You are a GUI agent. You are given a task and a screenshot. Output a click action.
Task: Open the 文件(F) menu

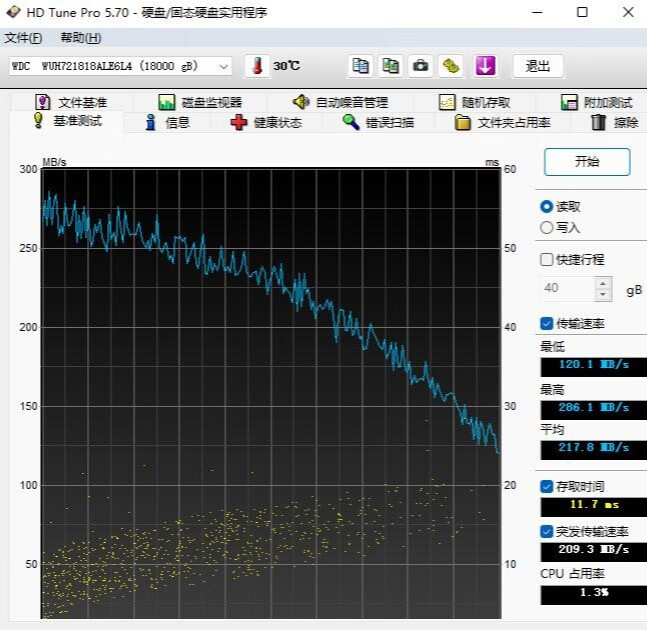(23, 38)
